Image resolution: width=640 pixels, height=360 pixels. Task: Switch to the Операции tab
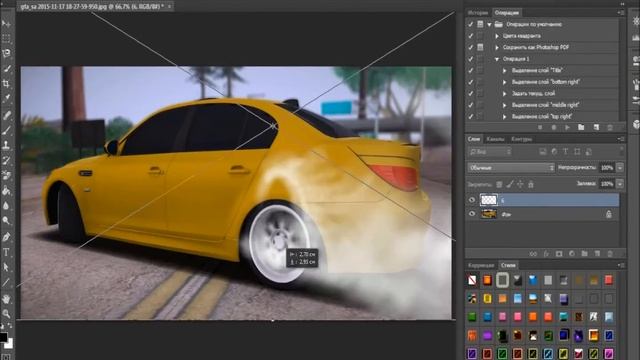click(x=506, y=13)
